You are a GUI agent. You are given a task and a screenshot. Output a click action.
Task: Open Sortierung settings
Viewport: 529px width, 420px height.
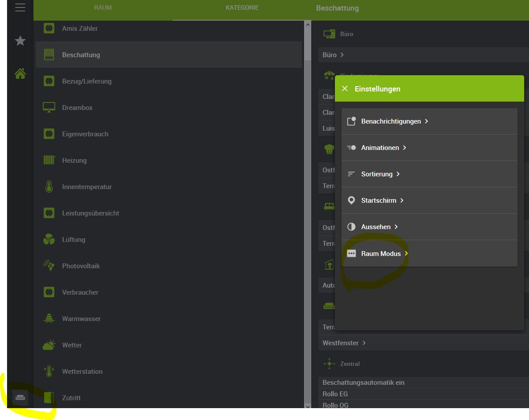[x=430, y=174]
